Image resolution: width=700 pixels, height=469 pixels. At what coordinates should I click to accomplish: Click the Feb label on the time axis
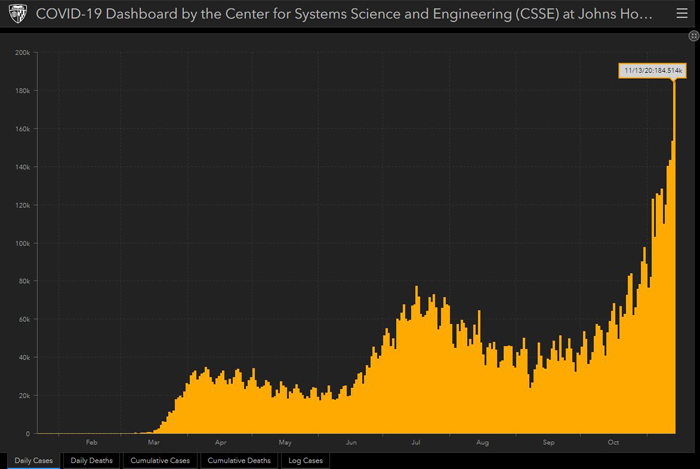click(92, 442)
